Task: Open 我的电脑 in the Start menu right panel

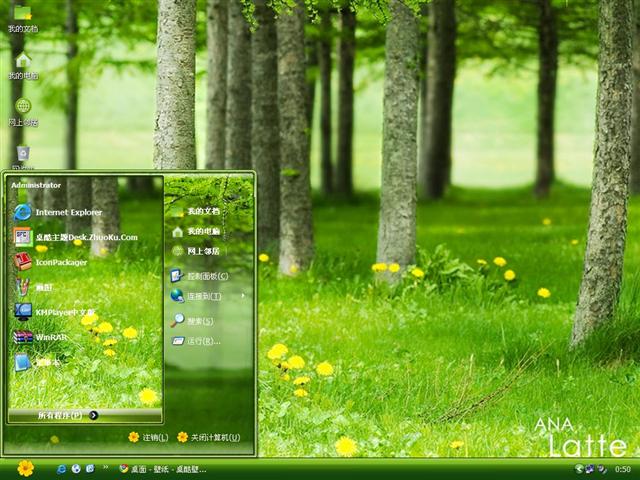Action: point(203,231)
